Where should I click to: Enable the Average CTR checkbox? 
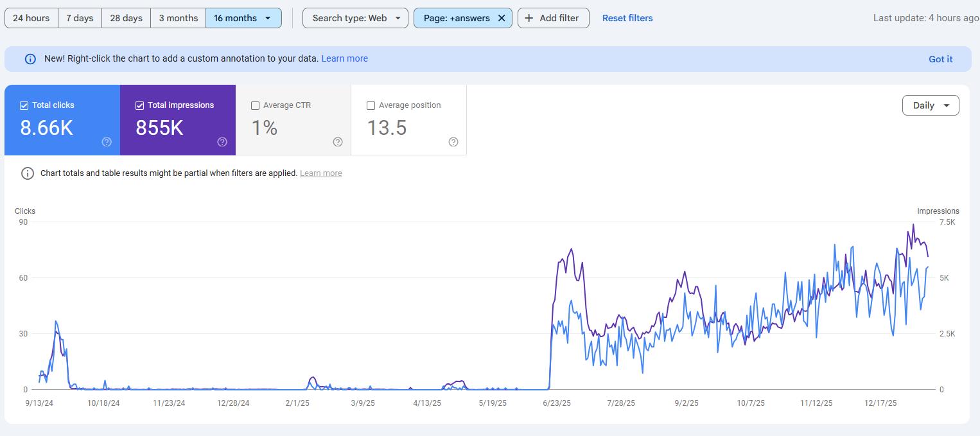[x=256, y=105]
